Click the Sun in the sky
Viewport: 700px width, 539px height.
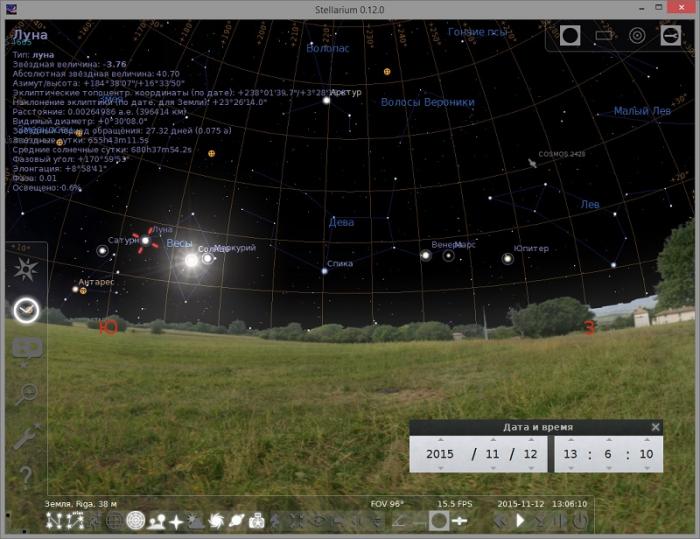191,260
